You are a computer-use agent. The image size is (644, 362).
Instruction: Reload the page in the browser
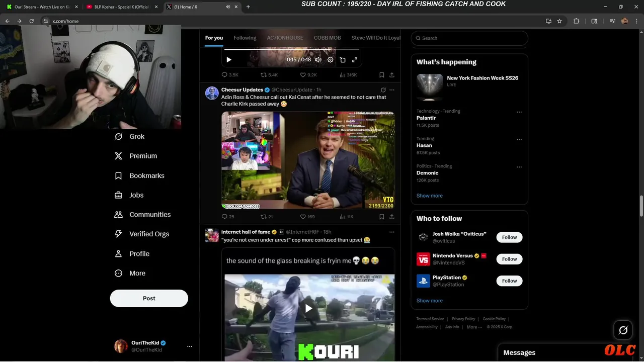[x=31, y=21]
